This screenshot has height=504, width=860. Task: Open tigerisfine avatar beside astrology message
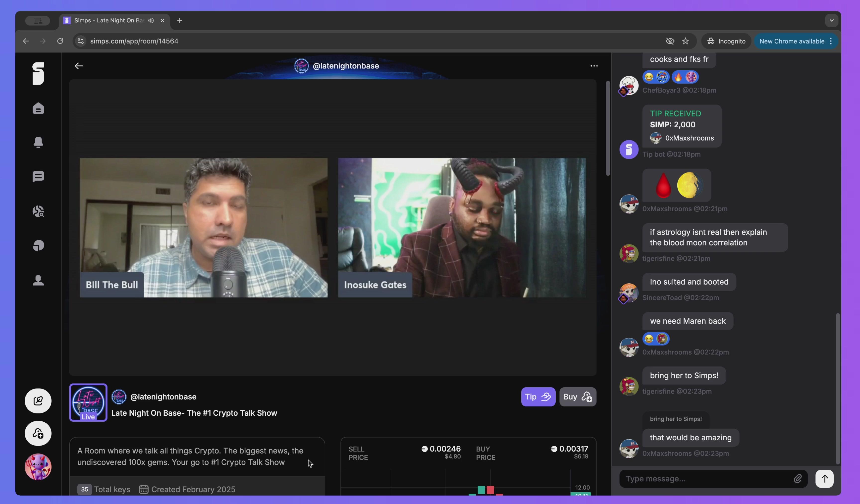point(629,253)
